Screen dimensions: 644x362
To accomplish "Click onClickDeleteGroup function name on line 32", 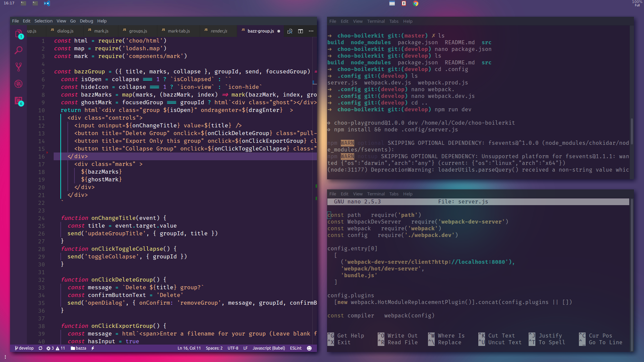I will coord(122,280).
